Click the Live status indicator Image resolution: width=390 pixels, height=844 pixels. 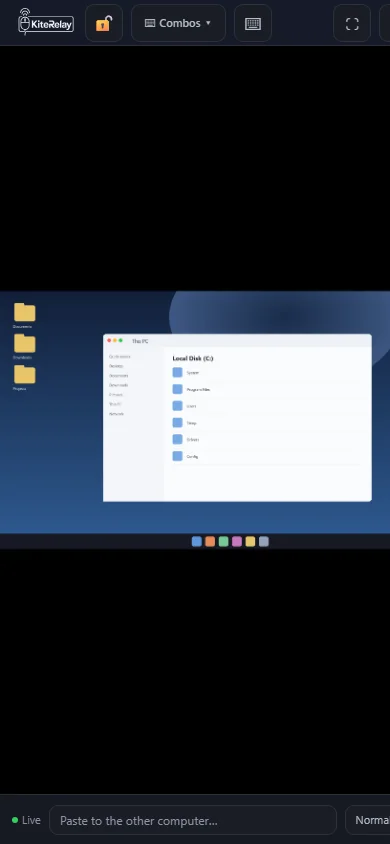point(26,820)
